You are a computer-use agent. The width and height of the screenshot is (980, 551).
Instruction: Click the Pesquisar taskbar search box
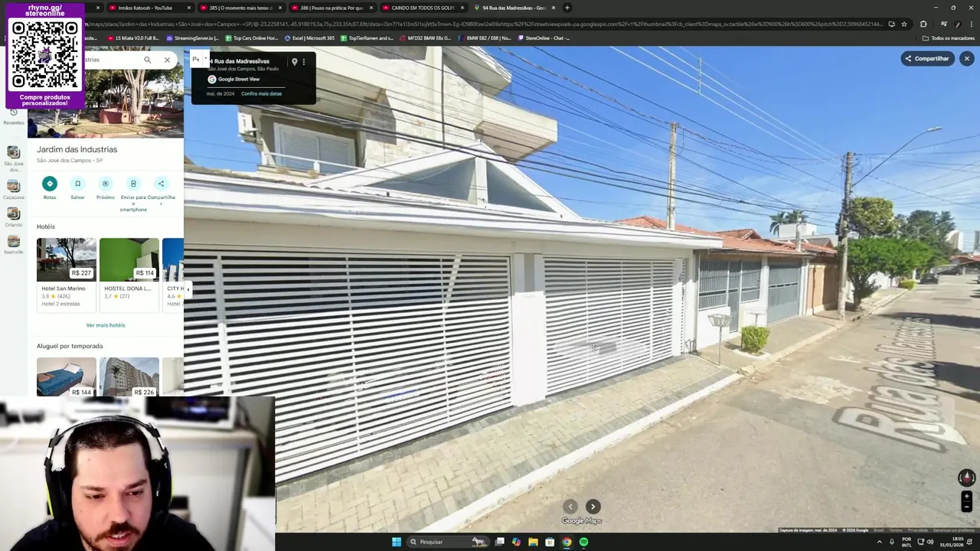coord(448,542)
